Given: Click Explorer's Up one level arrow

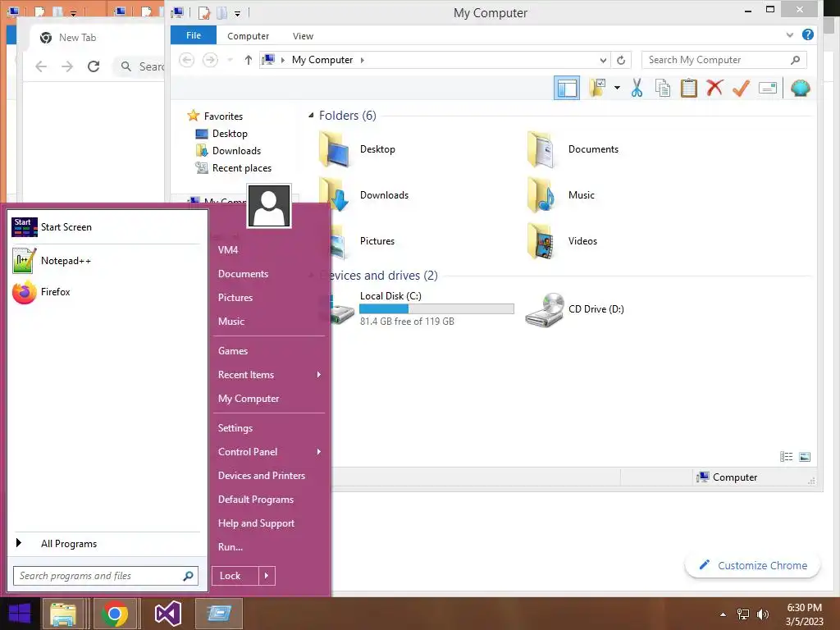Looking at the screenshot, I should click(x=248, y=60).
